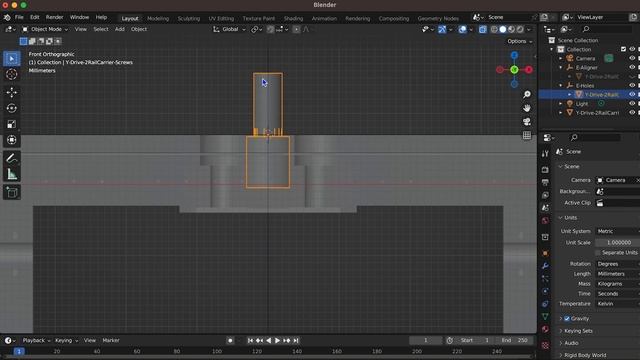
Task: Open the Physics properties tab
Action: 545,291
